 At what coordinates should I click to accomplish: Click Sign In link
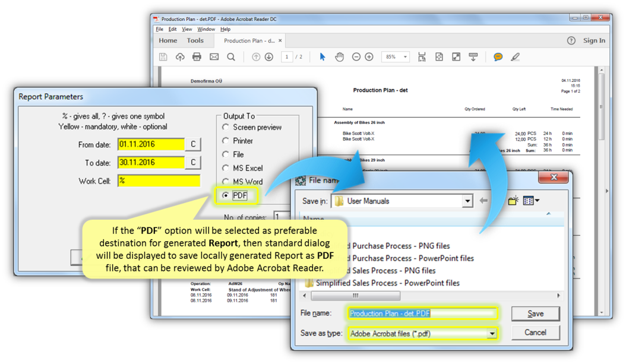[x=594, y=40]
